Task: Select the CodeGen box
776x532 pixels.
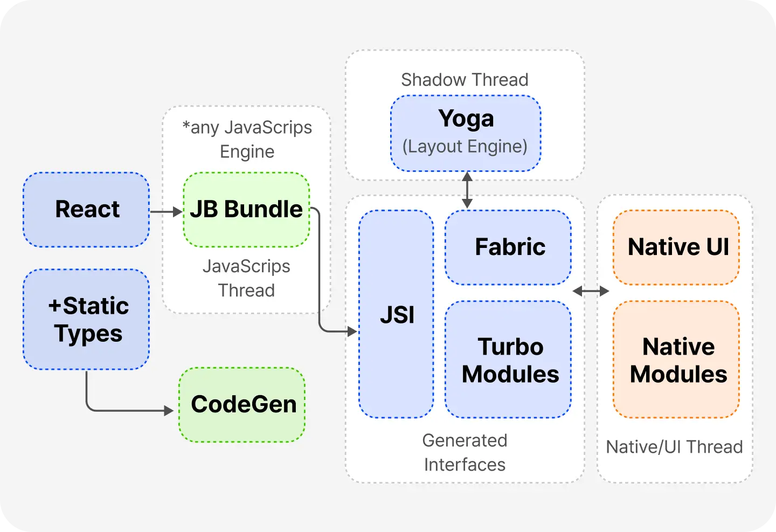Action: click(242, 405)
